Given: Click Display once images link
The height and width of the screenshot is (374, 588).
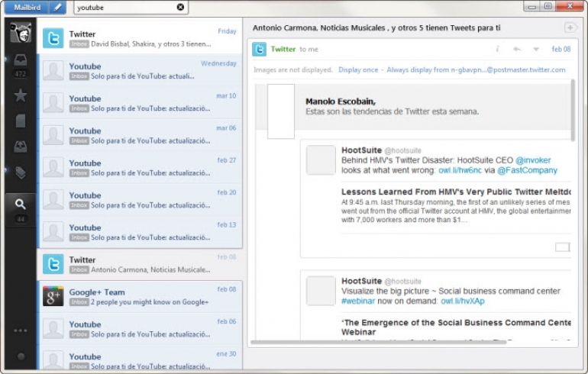Looking at the screenshot, I should click(x=358, y=69).
